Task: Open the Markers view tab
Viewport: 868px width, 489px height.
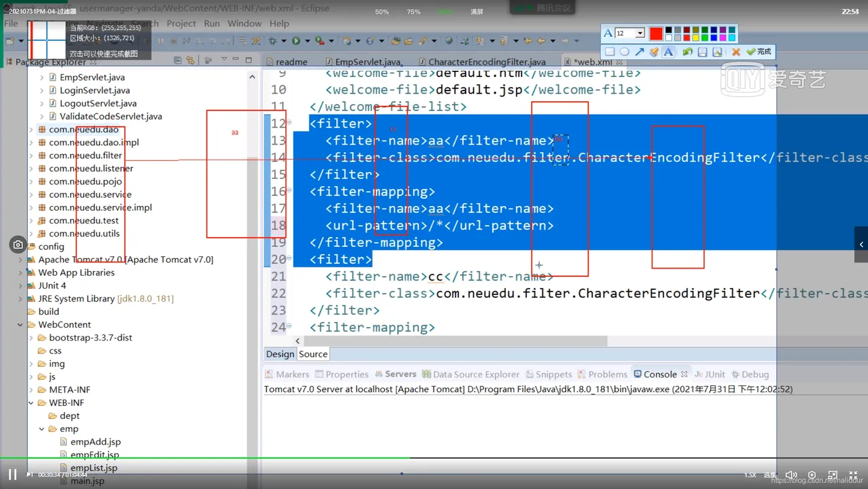Action: pos(287,374)
